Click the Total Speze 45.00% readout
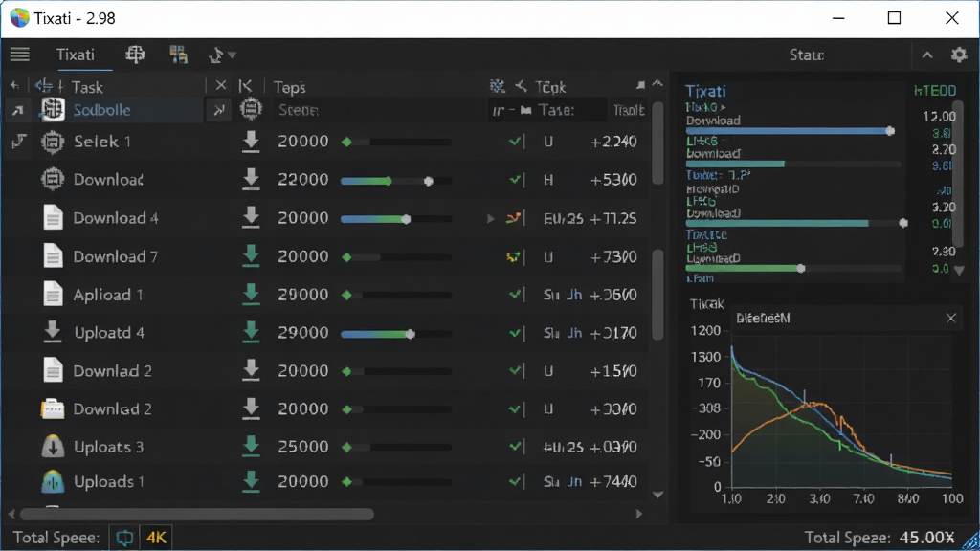 (x=880, y=538)
